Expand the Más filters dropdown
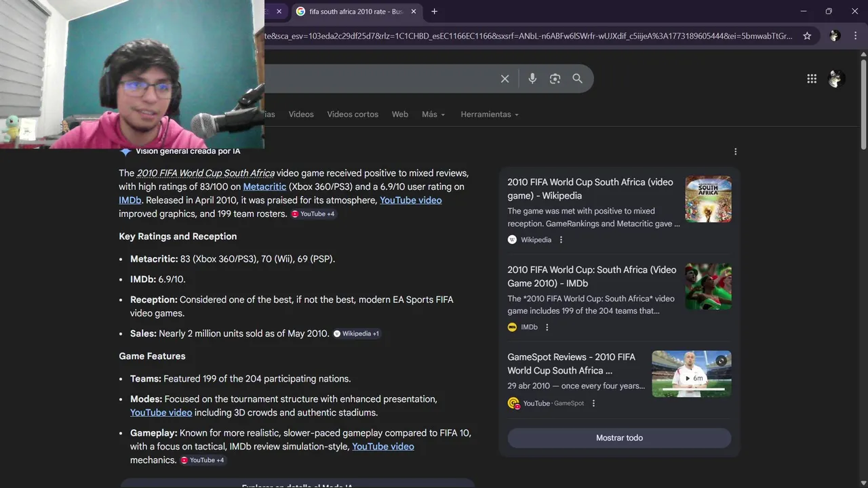This screenshot has height=488, width=868. (433, 115)
